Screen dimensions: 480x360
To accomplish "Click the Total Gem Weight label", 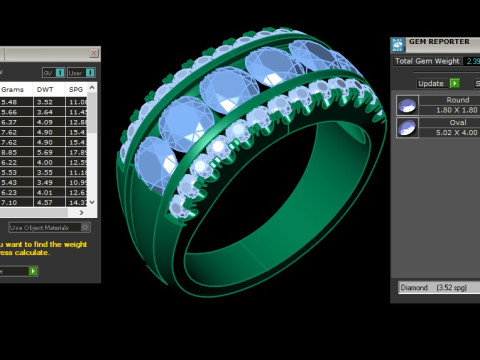I will point(427,61).
